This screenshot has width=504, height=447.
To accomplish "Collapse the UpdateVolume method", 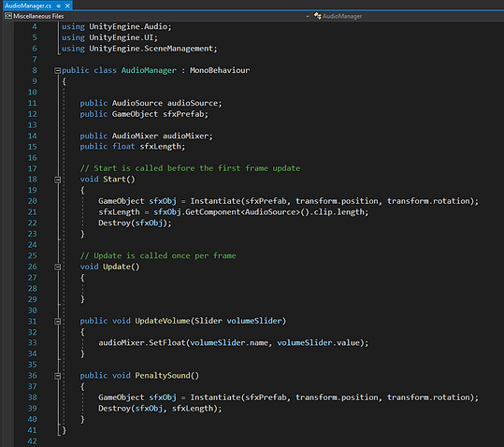I will point(58,321).
